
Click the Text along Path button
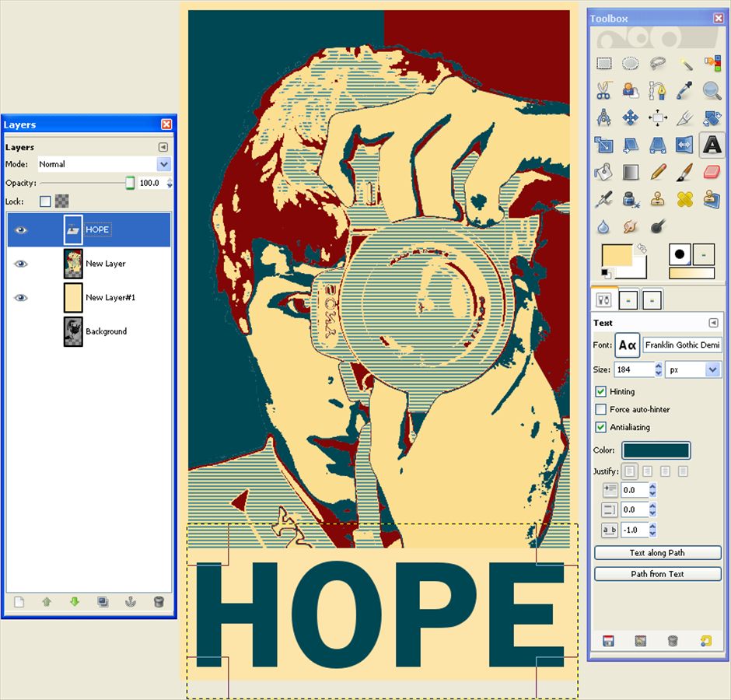coord(657,553)
